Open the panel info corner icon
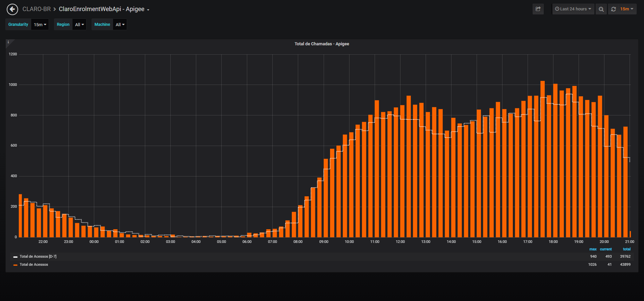Screen dimensions: 644x301 (x=8, y=42)
